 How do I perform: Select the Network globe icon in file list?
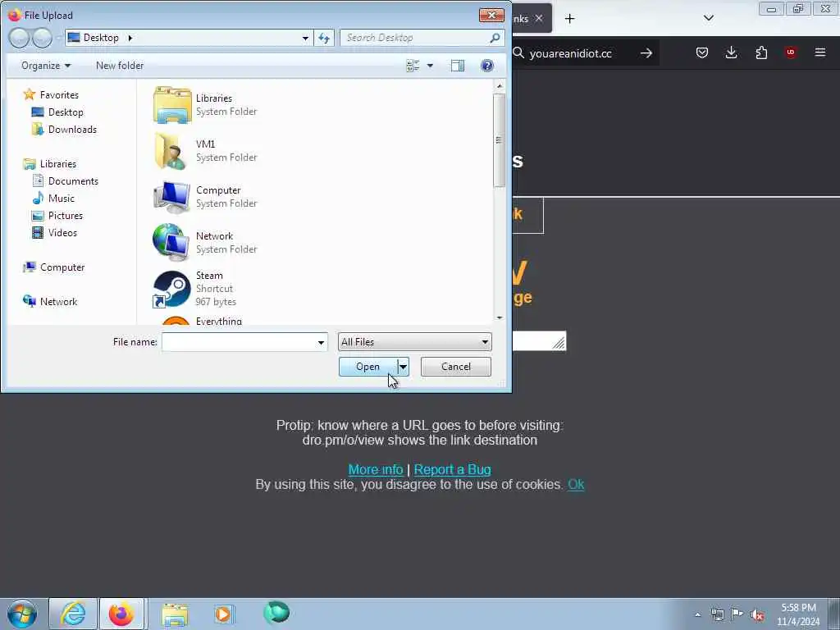[171, 242]
